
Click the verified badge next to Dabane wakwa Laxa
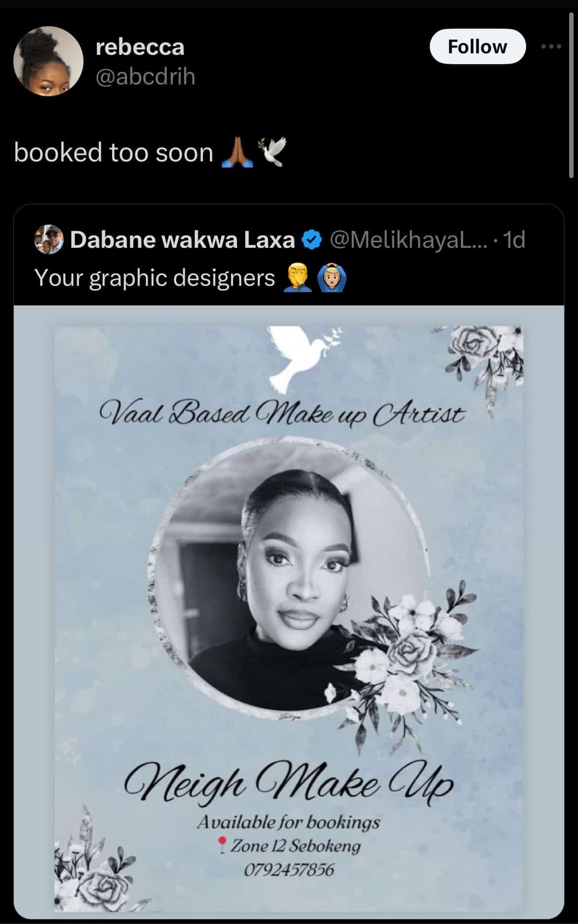click(x=311, y=239)
